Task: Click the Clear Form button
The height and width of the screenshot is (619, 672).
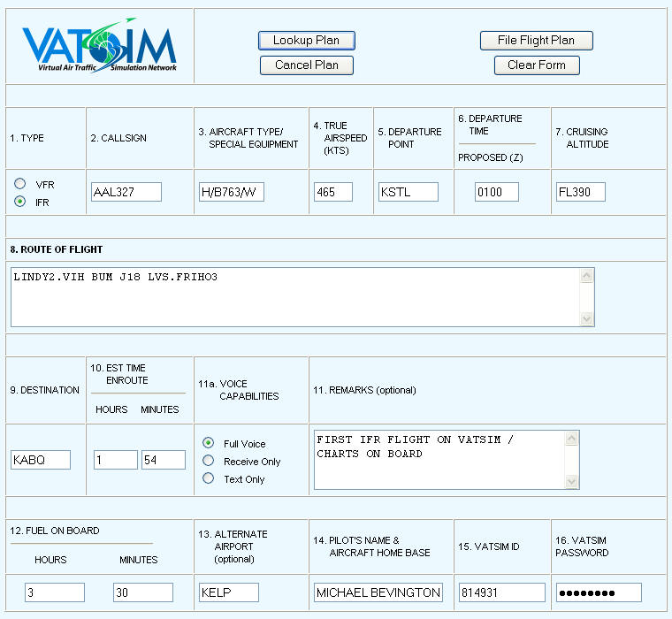Action: tap(536, 65)
